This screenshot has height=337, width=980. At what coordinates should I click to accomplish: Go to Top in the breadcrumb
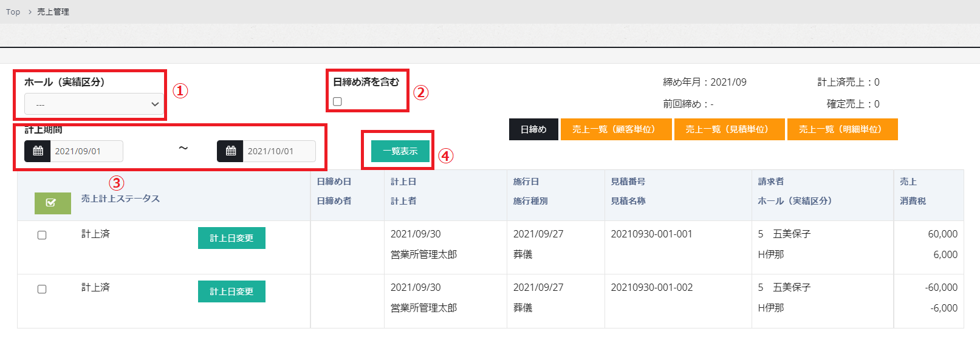click(x=13, y=12)
